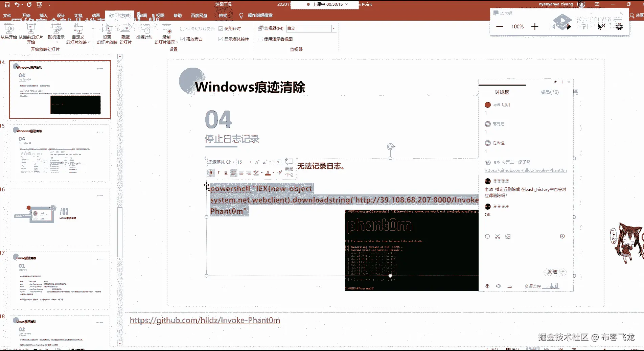644x351 pixels.
Task: Select center-align icon in mini toolbar
Action: point(241,173)
